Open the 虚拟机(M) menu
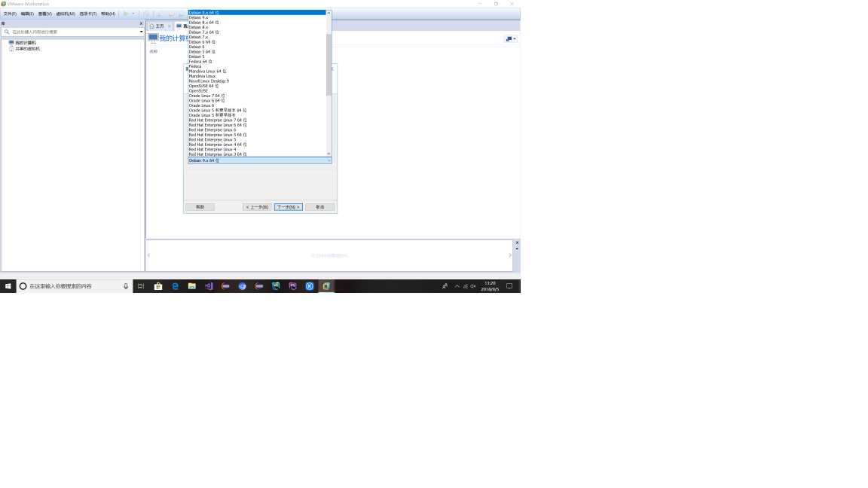Viewport: 868px width, 488px height. pyautogui.click(x=66, y=14)
